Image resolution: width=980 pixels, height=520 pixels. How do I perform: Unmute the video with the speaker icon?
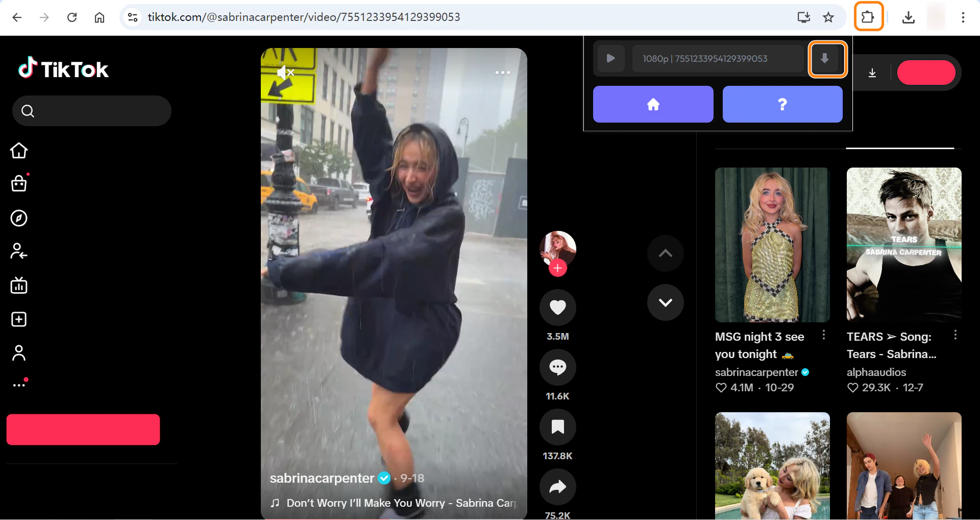click(285, 73)
